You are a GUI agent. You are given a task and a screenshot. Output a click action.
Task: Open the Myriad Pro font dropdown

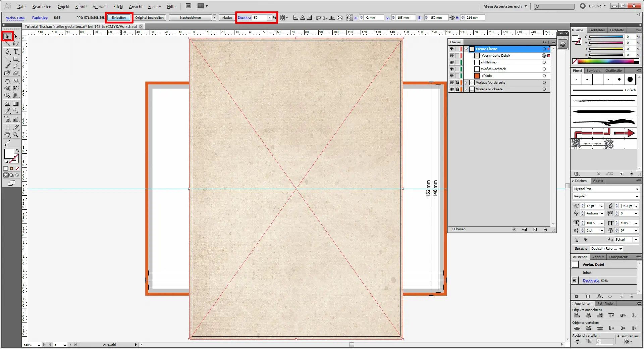pos(637,189)
